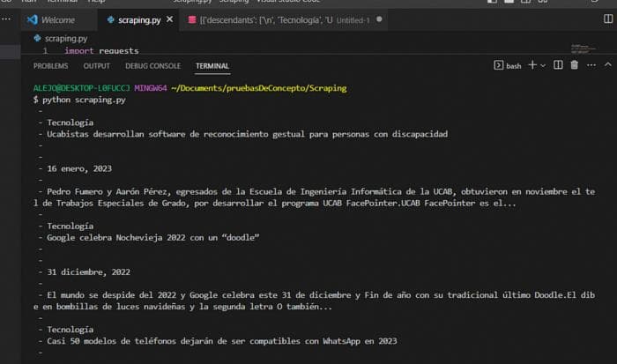Place cursor on the import requests line
The height and width of the screenshot is (364, 617).
tap(101, 51)
